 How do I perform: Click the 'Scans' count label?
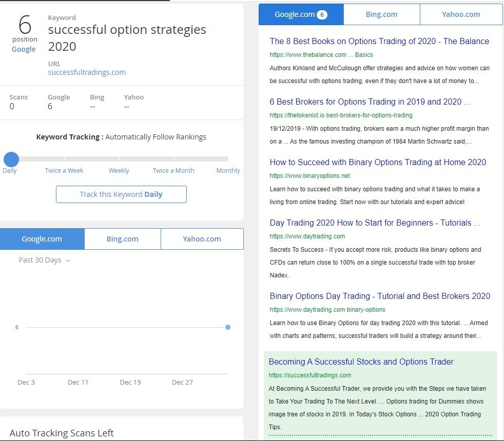[18, 97]
